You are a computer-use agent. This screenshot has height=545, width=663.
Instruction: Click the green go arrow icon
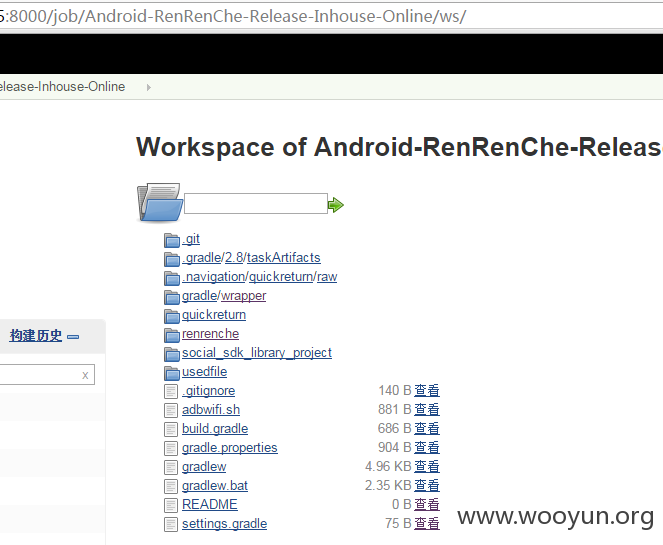pyautogui.click(x=336, y=205)
